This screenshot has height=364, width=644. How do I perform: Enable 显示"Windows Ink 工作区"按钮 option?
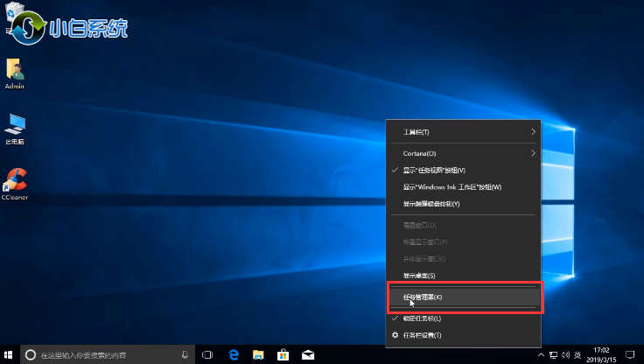pos(451,187)
